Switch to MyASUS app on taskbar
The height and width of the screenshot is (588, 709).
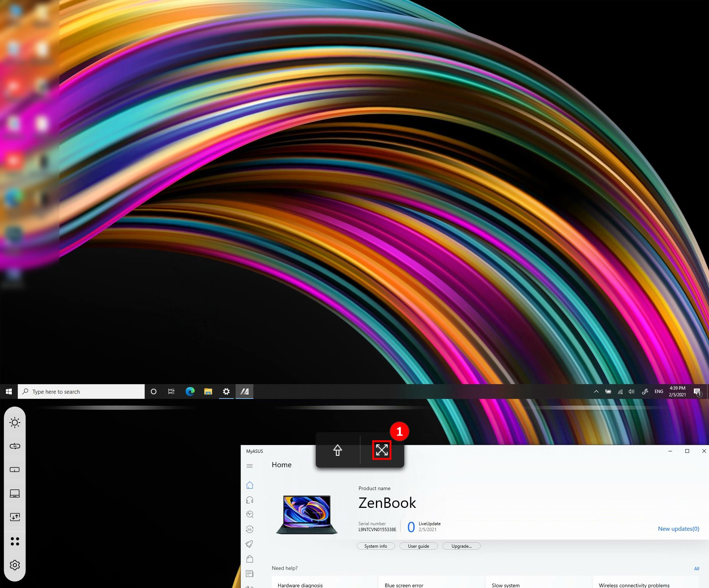244,392
